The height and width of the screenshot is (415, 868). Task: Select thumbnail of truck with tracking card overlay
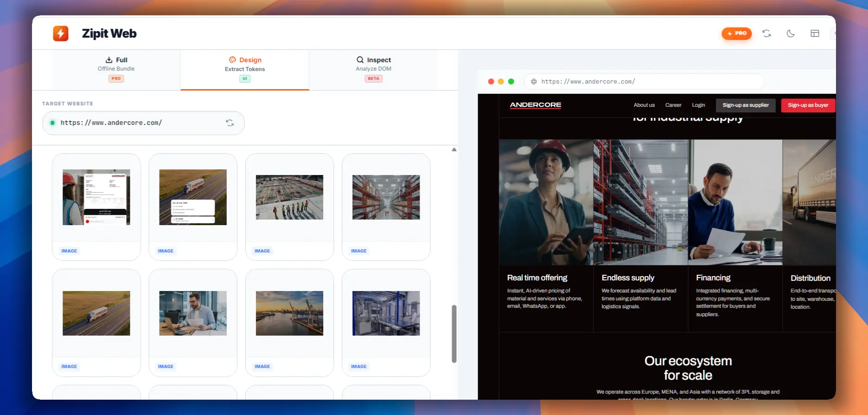click(x=193, y=197)
